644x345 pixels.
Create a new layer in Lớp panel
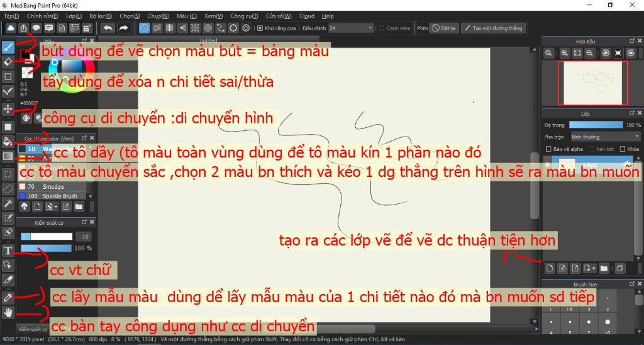pyautogui.click(x=550, y=269)
